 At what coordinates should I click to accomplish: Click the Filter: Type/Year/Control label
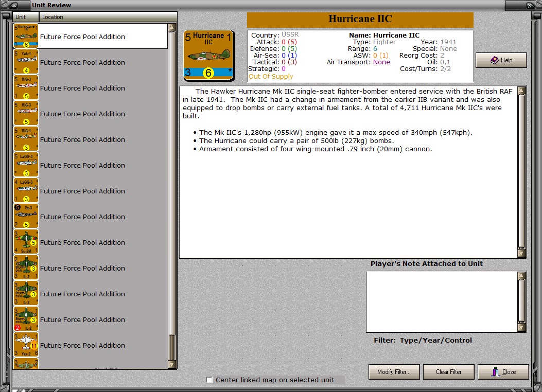click(423, 340)
